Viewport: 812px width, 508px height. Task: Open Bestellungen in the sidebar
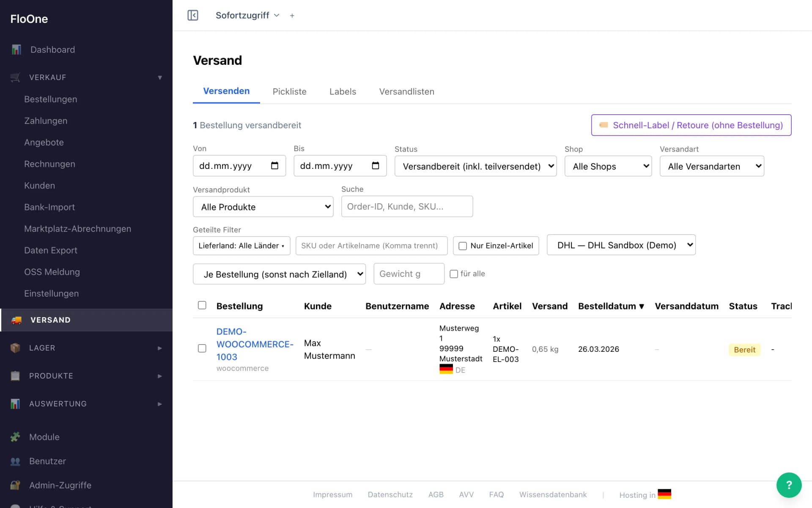[51, 99]
